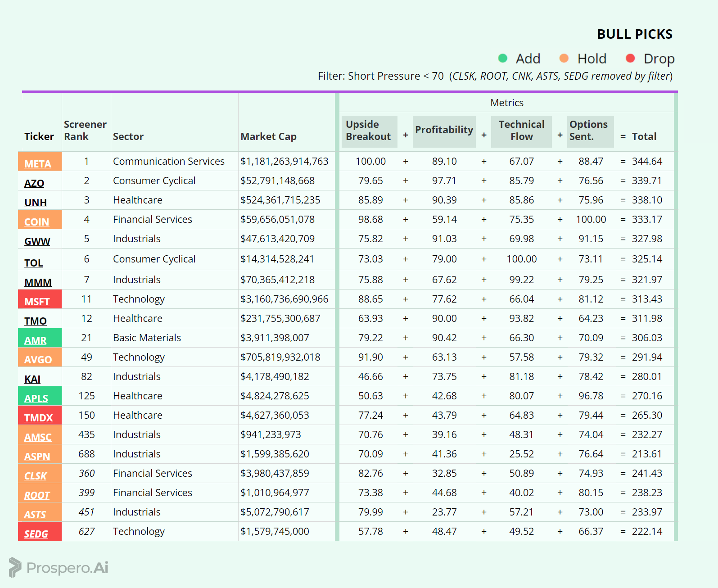Screen dimensions: 718x588
Task: Select TOL's Technical Flow value 100.00
Action: pyautogui.click(x=522, y=259)
